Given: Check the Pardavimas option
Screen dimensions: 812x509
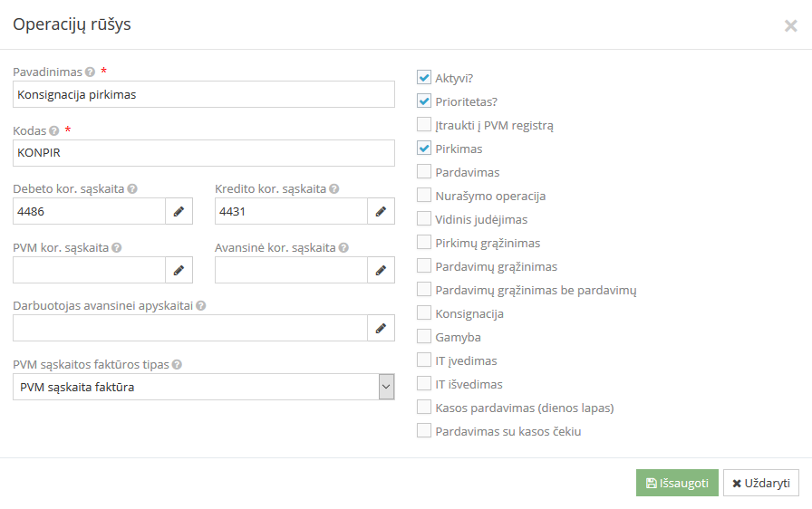Looking at the screenshot, I should [424, 172].
